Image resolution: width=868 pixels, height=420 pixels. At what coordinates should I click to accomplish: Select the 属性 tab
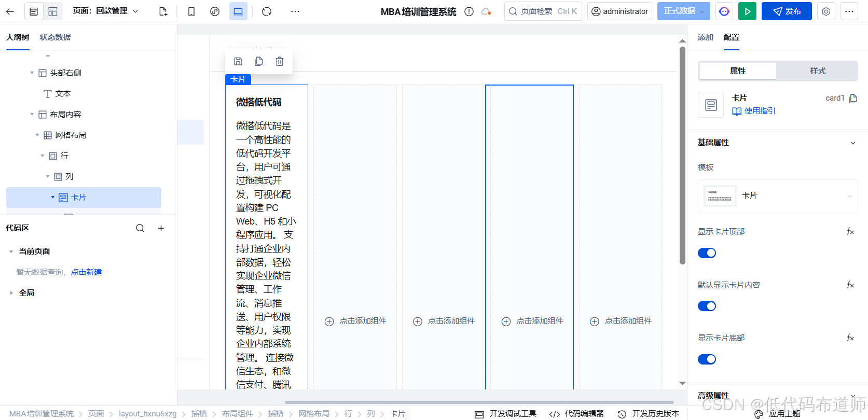[738, 71]
